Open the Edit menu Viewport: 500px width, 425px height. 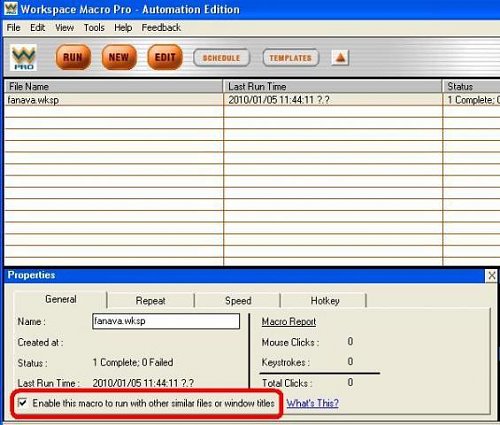[x=37, y=28]
